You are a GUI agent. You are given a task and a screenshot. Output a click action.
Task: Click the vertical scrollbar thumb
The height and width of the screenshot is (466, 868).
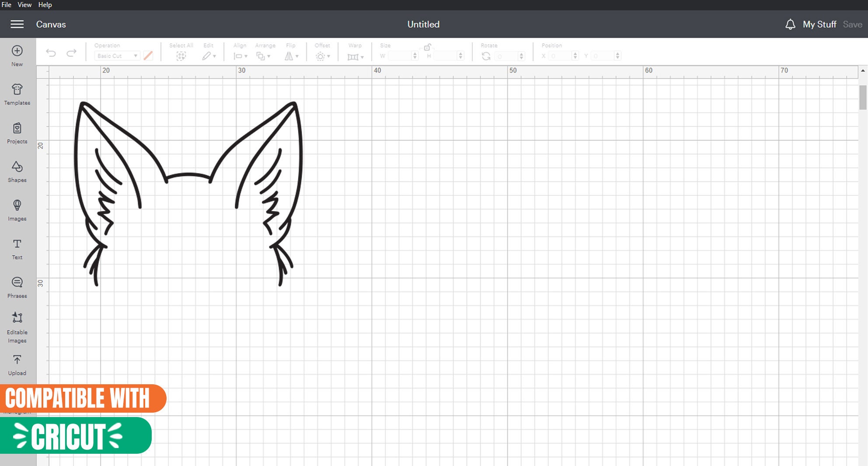tap(863, 97)
